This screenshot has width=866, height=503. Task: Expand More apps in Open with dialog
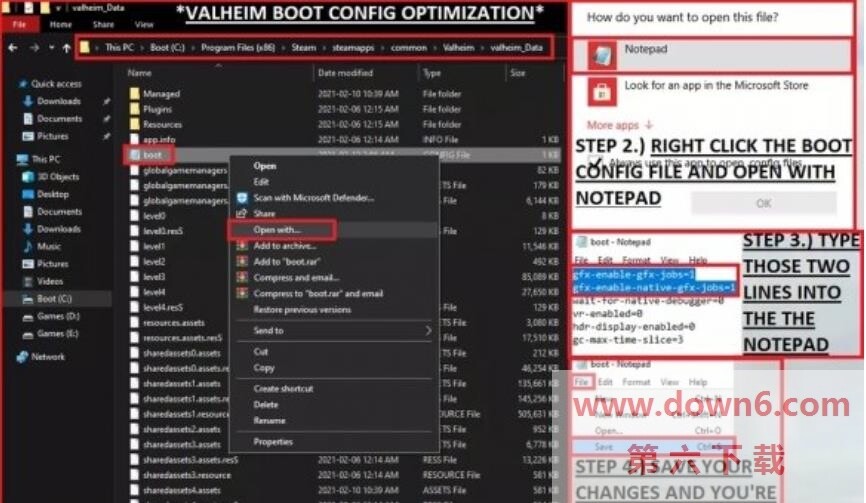point(619,125)
